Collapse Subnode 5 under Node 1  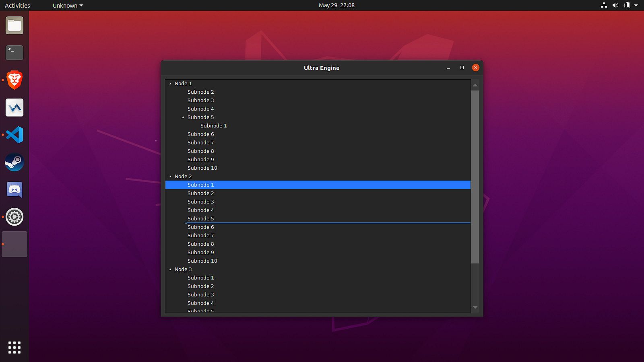click(x=183, y=117)
